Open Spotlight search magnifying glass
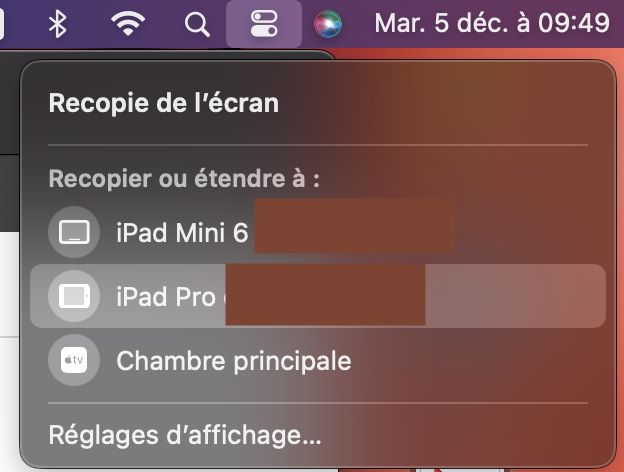Image resolution: width=624 pixels, height=472 pixels. click(198, 24)
